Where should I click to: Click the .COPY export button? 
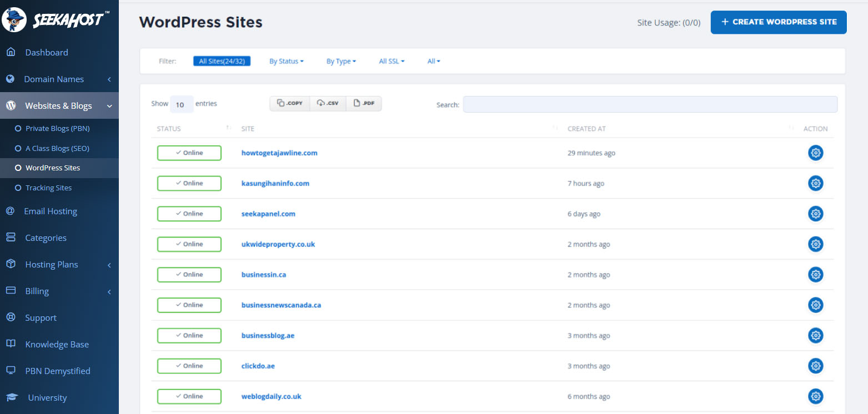[x=290, y=103]
